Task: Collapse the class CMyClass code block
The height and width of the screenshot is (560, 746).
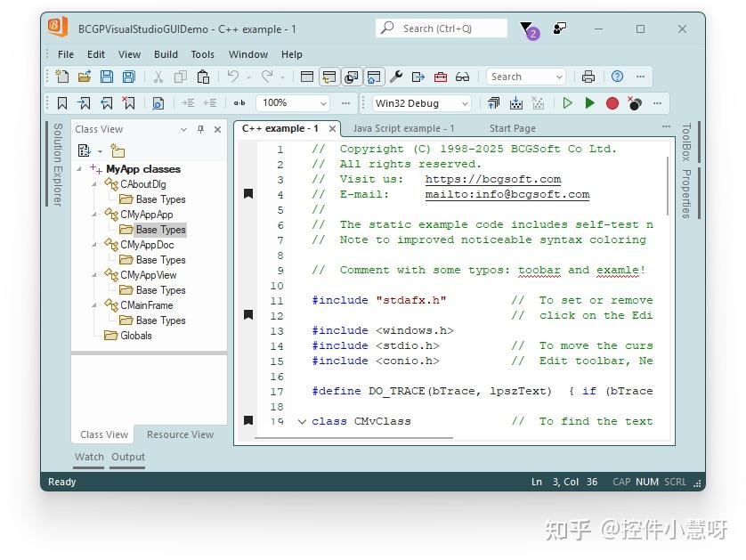Action: point(302,421)
